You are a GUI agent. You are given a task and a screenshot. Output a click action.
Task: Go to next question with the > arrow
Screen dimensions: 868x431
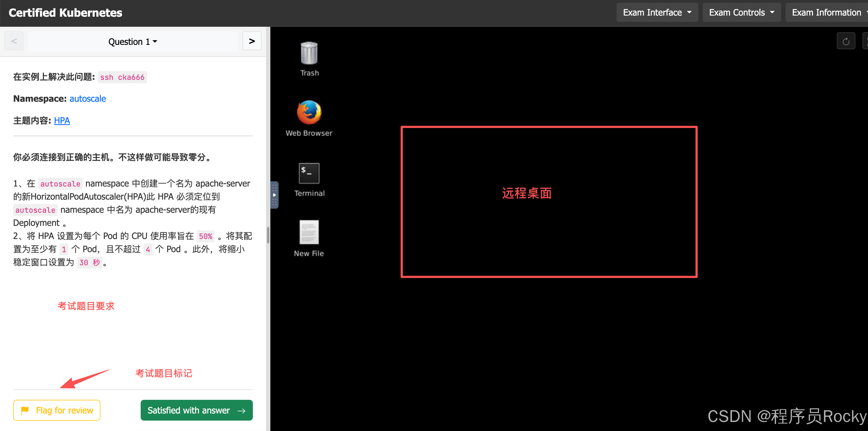pyautogui.click(x=252, y=41)
